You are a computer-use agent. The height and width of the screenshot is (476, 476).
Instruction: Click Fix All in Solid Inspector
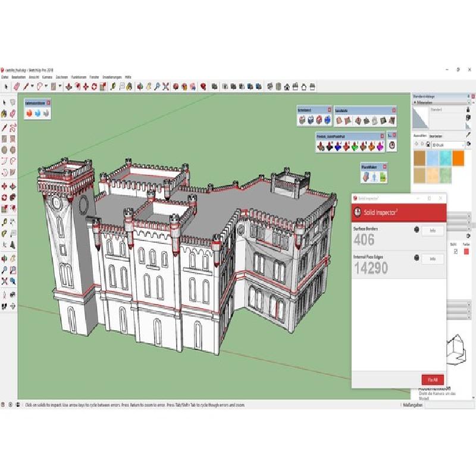pos(433,380)
